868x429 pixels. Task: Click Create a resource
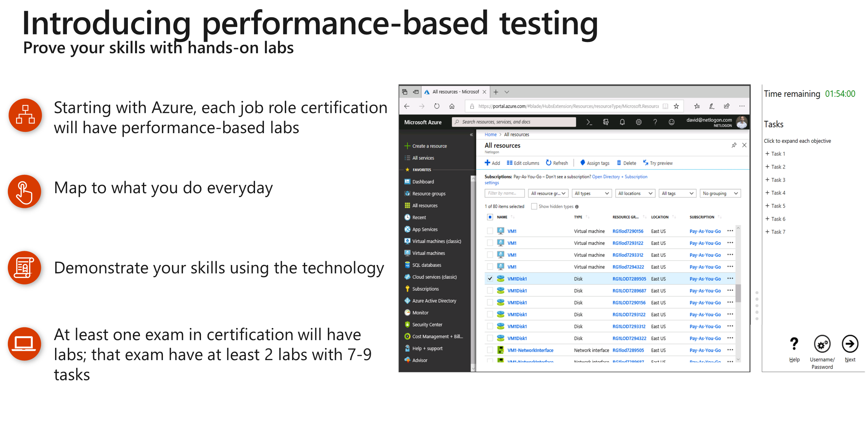(425, 146)
